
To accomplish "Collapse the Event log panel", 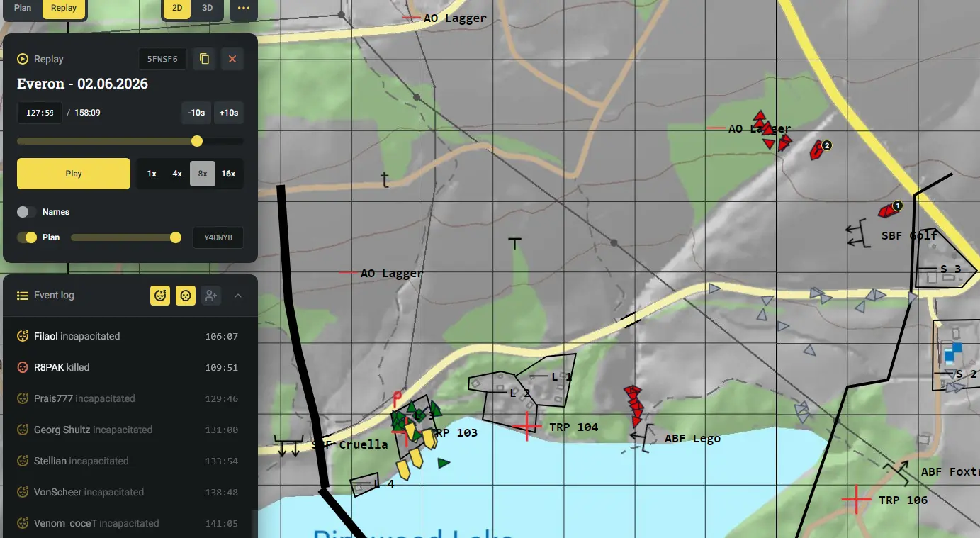I will click(x=238, y=296).
